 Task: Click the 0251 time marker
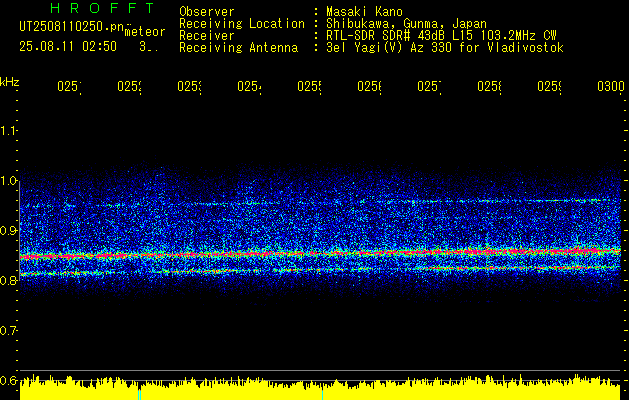point(69,86)
